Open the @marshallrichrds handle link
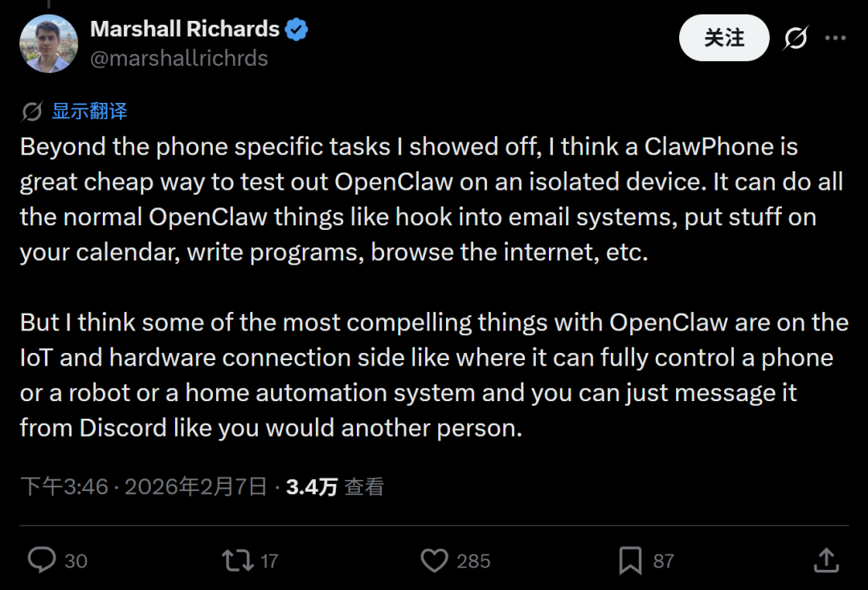This screenshot has width=868, height=590. pos(178,59)
